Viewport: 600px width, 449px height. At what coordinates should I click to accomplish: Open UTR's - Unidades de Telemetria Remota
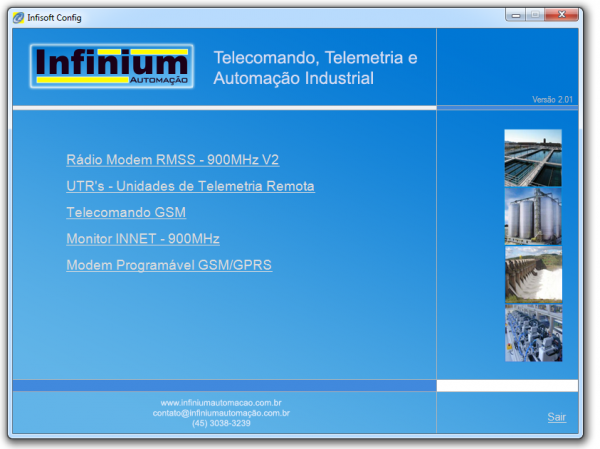(190, 186)
